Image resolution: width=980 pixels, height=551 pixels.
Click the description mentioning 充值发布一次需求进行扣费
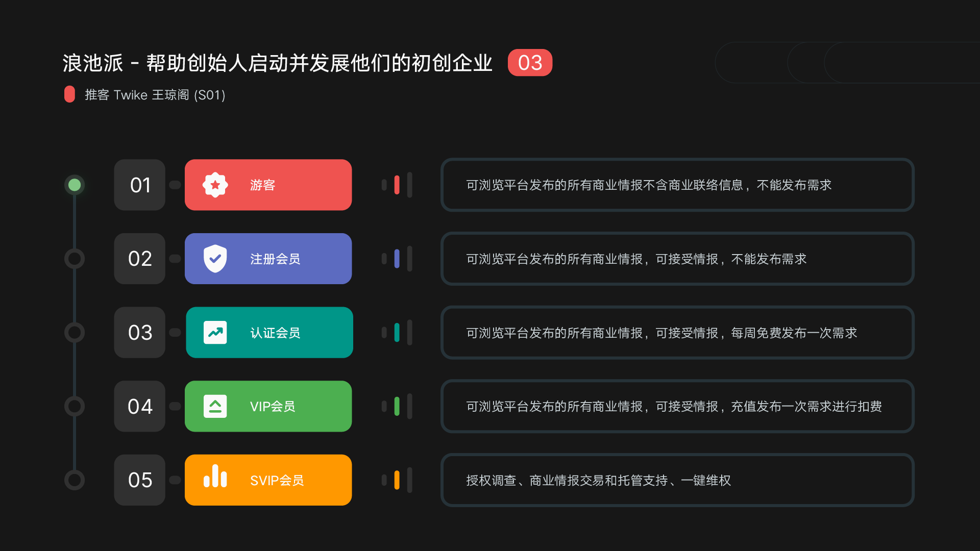677,406
